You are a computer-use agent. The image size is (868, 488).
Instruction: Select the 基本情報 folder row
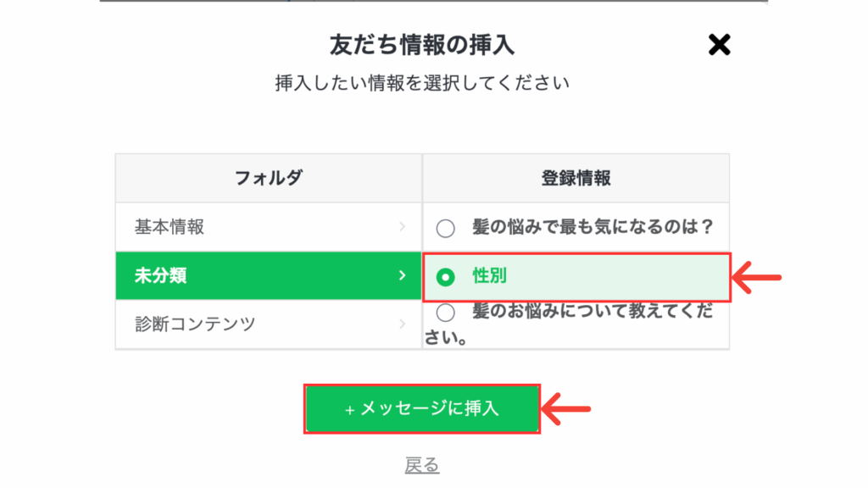click(269, 227)
